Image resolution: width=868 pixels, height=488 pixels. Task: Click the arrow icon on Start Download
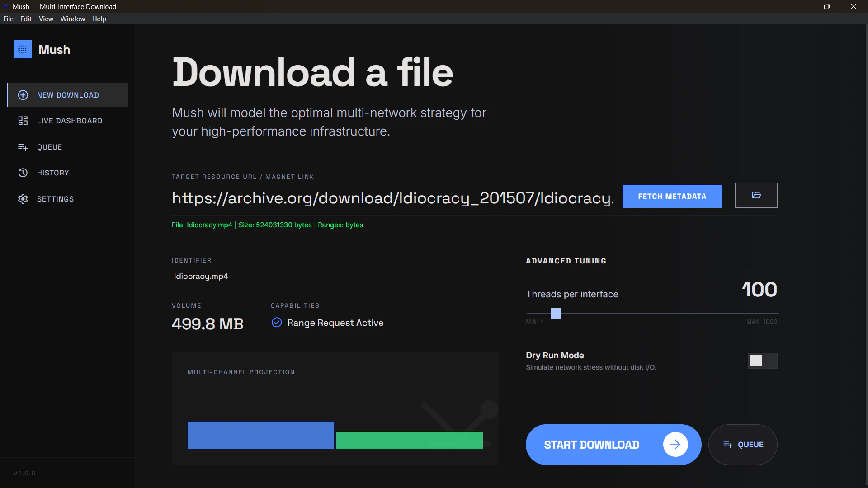675,445
